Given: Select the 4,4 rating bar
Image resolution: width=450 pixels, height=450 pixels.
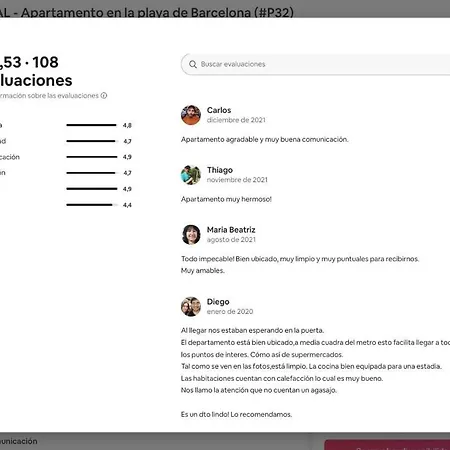Looking at the screenshot, I should pyautogui.click(x=92, y=205).
